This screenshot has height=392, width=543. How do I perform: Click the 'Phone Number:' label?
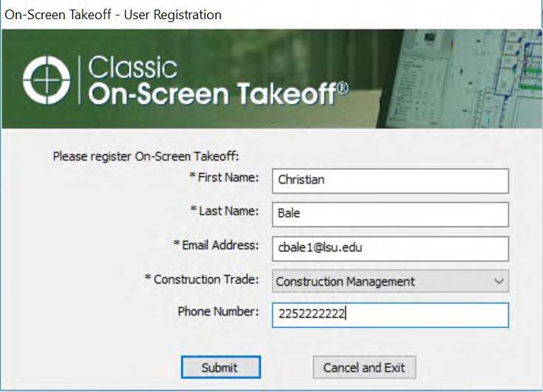coord(218,312)
